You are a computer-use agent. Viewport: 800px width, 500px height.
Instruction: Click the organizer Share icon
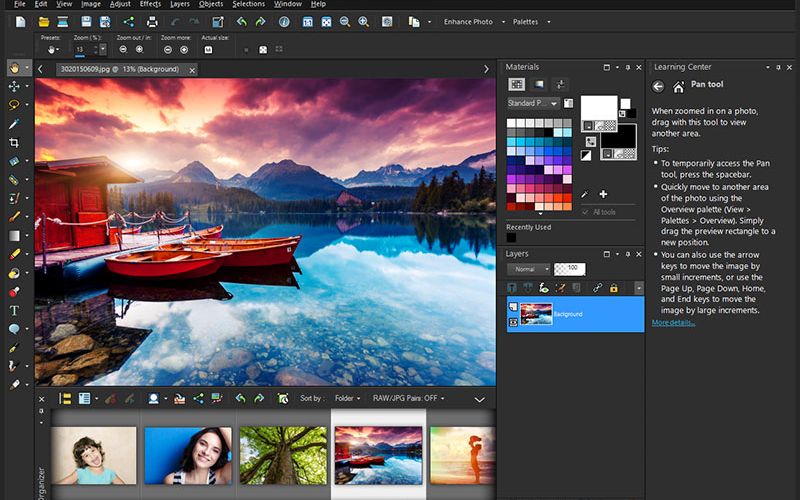(x=198, y=398)
